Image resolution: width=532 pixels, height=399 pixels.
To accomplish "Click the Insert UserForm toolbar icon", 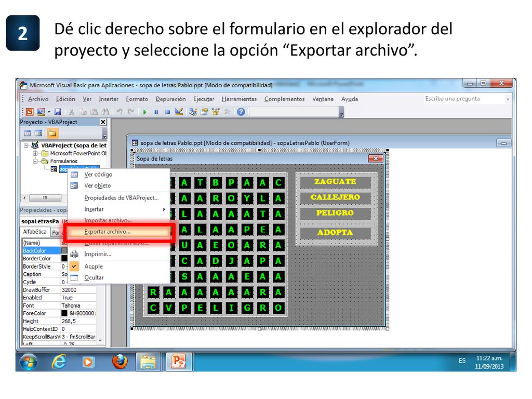I will [41, 112].
